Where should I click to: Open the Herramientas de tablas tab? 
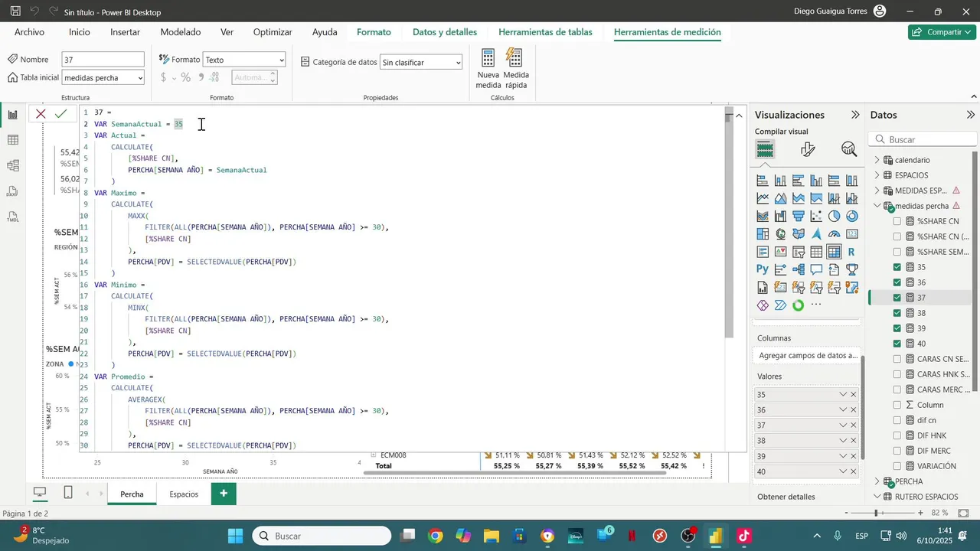pyautogui.click(x=545, y=32)
